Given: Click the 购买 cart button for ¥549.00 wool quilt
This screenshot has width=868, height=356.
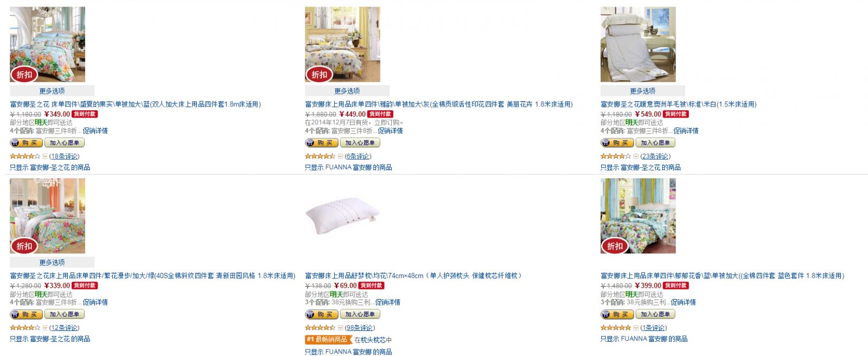Looking at the screenshot, I should pos(617,143).
